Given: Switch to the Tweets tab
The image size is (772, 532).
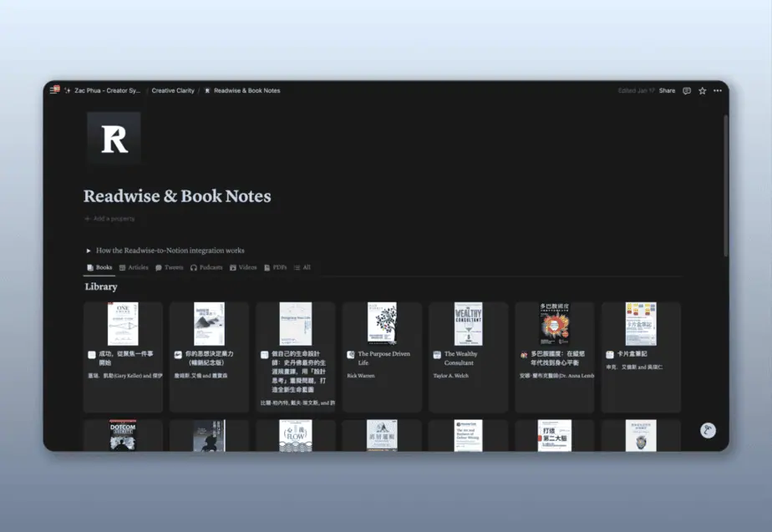Looking at the screenshot, I should coord(170,268).
